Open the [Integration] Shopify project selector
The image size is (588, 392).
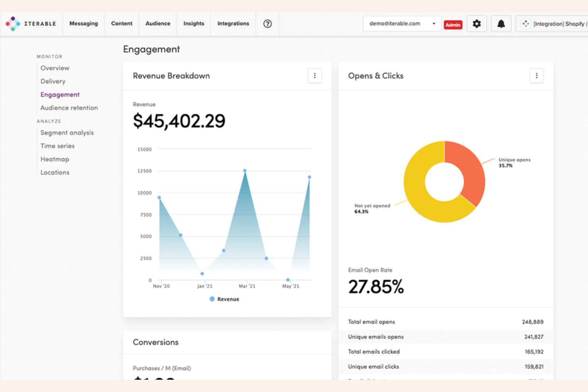[x=556, y=24]
